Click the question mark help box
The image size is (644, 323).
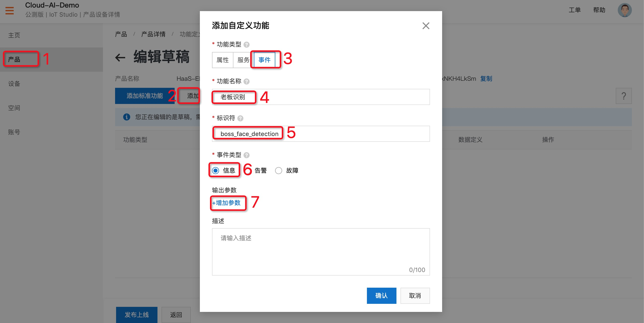coord(624,96)
